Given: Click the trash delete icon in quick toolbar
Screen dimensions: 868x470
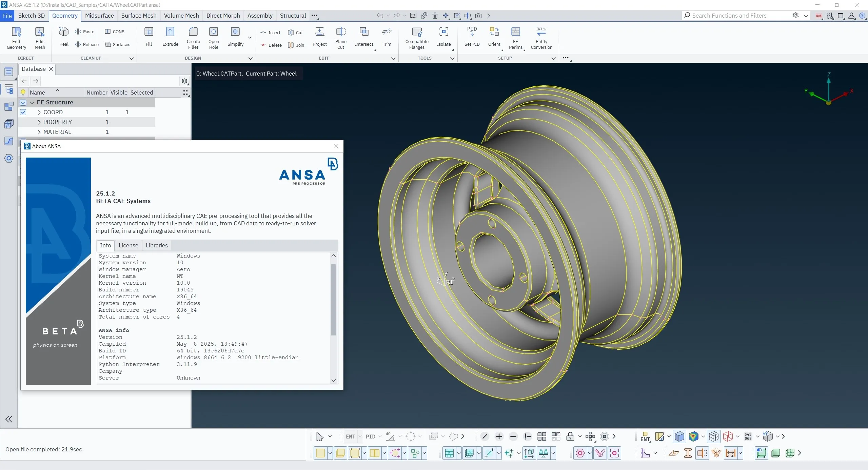Looking at the screenshot, I should [x=435, y=16].
